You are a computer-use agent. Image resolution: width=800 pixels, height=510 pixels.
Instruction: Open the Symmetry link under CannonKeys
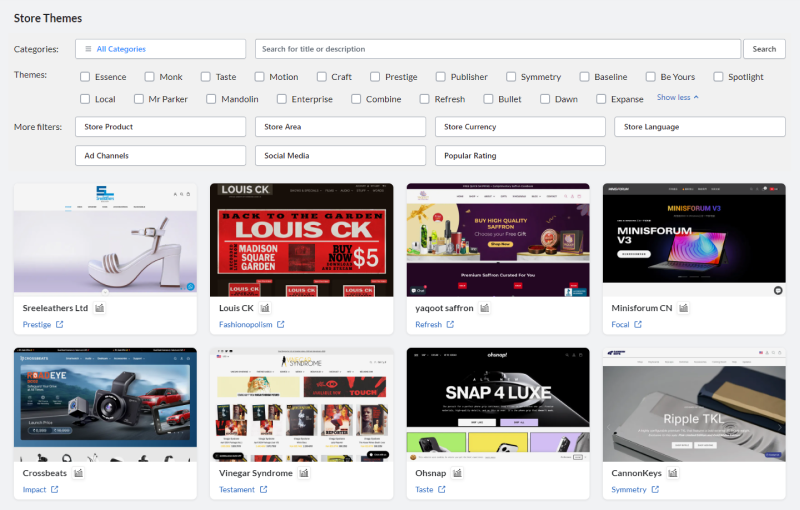[x=629, y=490]
